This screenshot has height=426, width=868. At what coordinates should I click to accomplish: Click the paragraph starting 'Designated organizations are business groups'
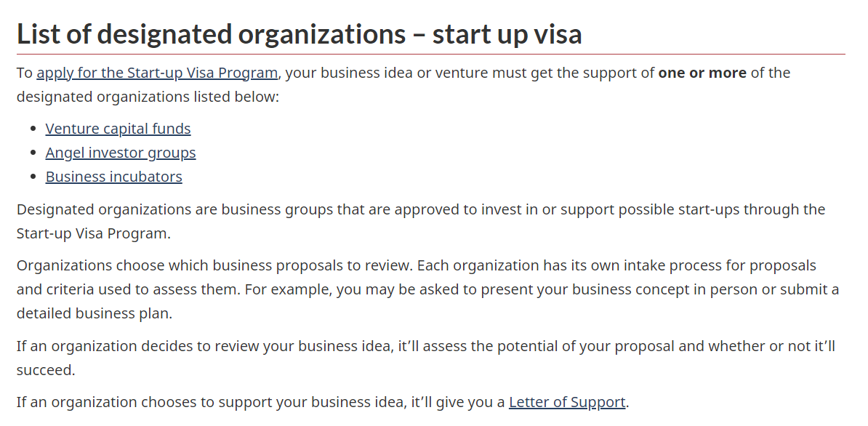[x=421, y=221]
